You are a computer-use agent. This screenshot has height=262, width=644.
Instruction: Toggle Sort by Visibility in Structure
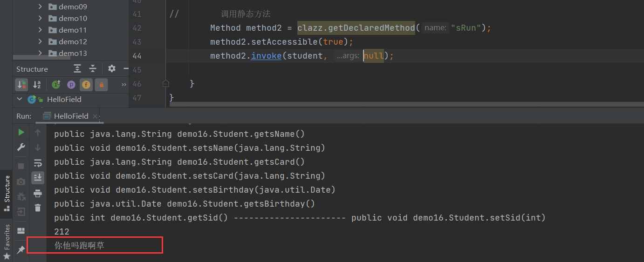tap(21, 85)
